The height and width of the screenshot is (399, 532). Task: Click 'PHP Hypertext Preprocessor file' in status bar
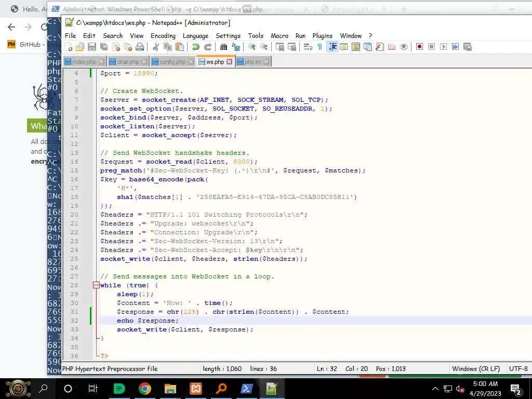(110, 369)
